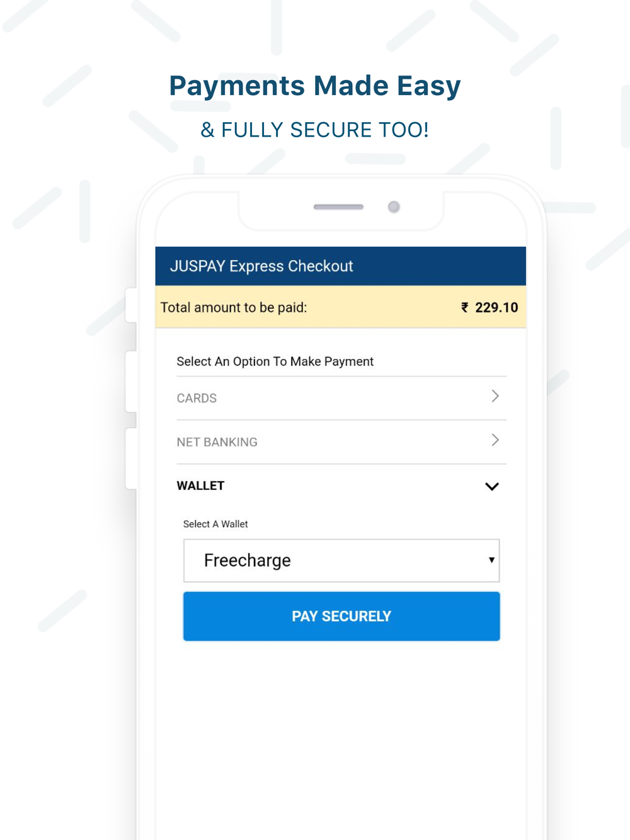The height and width of the screenshot is (840, 630).
Task: Tap the Select A Wallet label
Action: coord(215,524)
